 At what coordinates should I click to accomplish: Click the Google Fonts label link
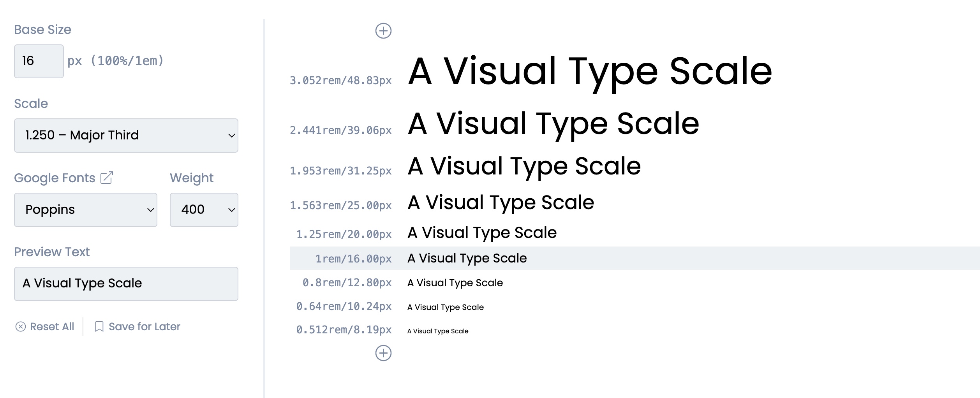point(55,178)
